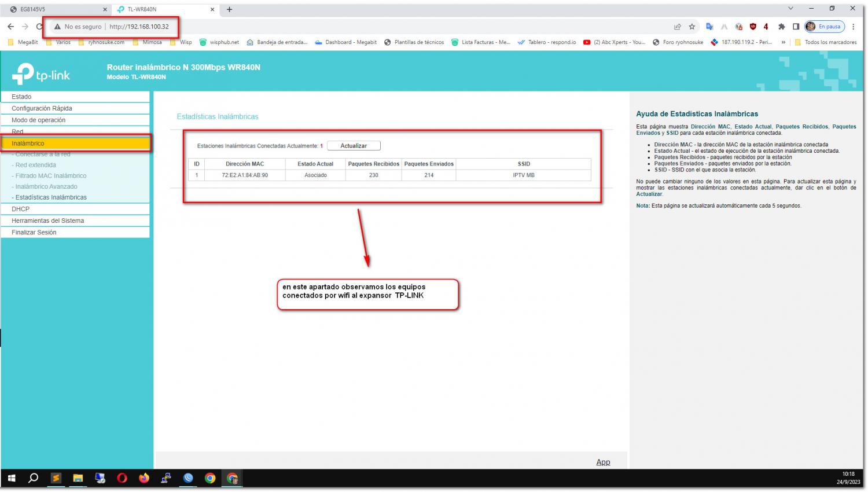Close the TL-WR840N tab
The height and width of the screenshot is (492, 868).
click(x=212, y=9)
